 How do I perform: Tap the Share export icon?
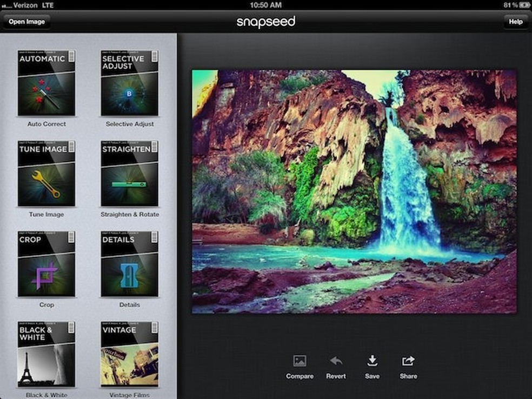tap(408, 361)
